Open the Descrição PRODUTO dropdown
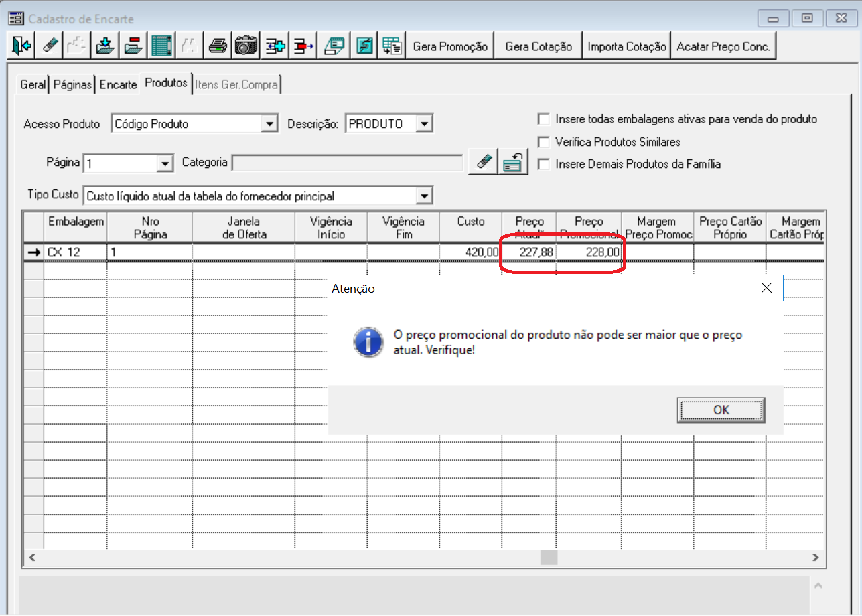The height and width of the screenshot is (616, 862). [424, 124]
